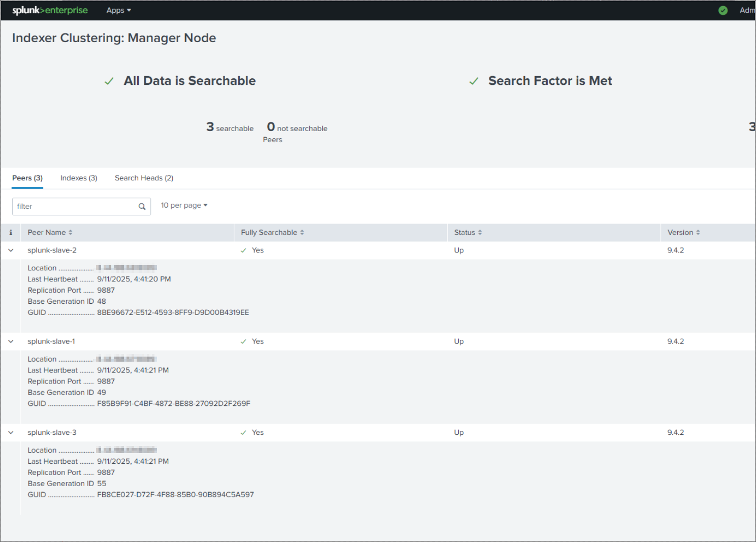Image resolution: width=756 pixels, height=542 pixels.
Task: Click the green health status icon
Action: (x=723, y=10)
